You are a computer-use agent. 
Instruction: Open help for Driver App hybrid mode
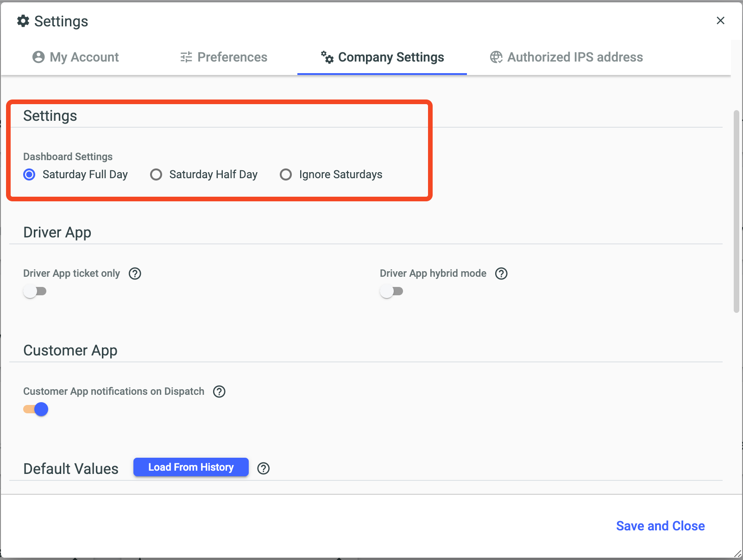pos(501,274)
